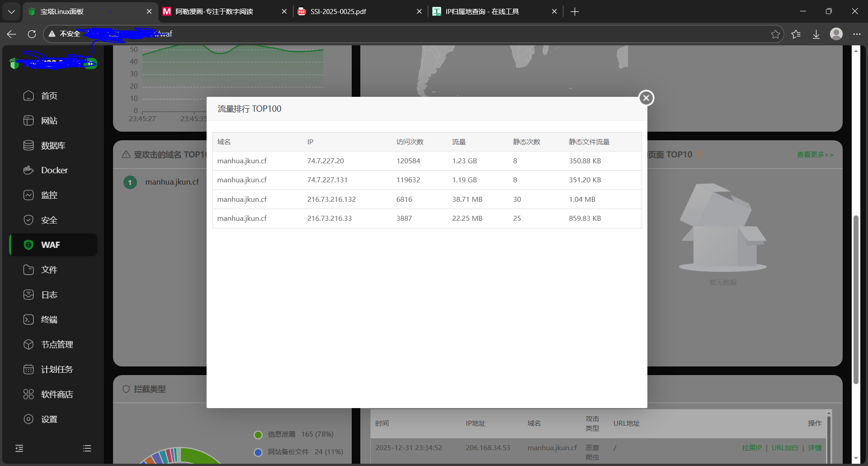Collapse the sidebar with bottom-left icon
868x466 pixels.
[19, 448]
